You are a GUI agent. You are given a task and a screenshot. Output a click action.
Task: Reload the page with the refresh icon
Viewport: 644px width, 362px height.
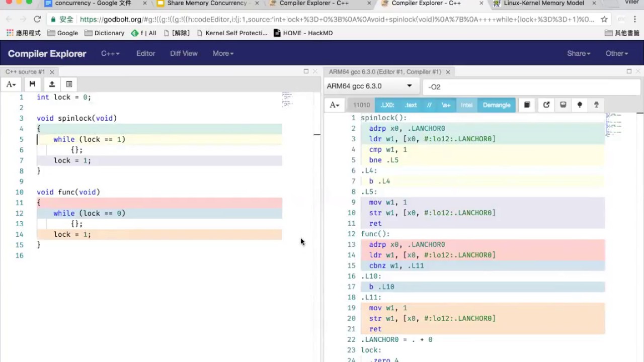pyautogui.click(x=37, y=20)
